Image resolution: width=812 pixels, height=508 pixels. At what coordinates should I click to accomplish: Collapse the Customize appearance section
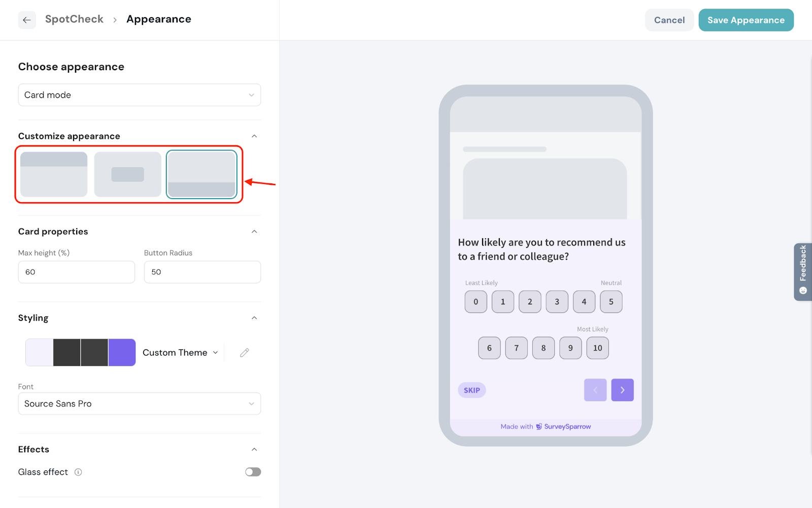pos(254,136)
